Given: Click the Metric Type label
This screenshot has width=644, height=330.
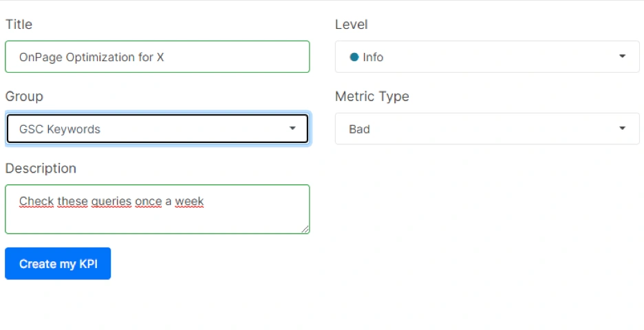Looking at the screenshot, I should coord(372,96).
